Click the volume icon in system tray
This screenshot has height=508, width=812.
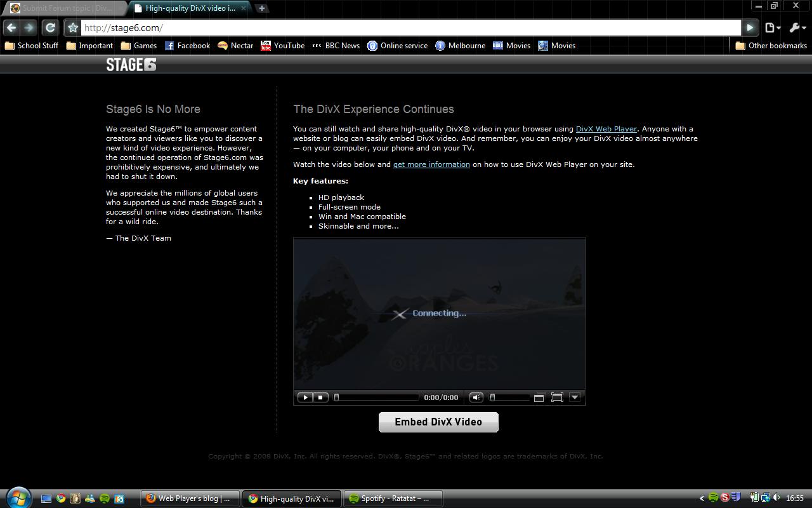[x=776, y=498]
